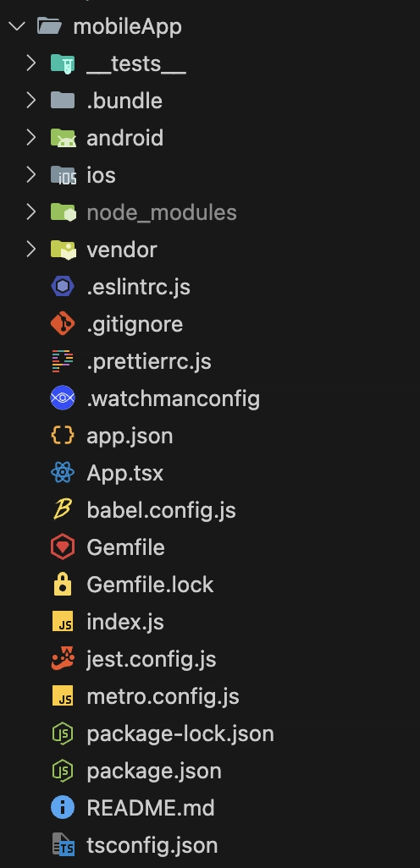Click the Prettier icon beside .prettierrc.js
This screenshot has height=868, width=420.
click(63, 361)
